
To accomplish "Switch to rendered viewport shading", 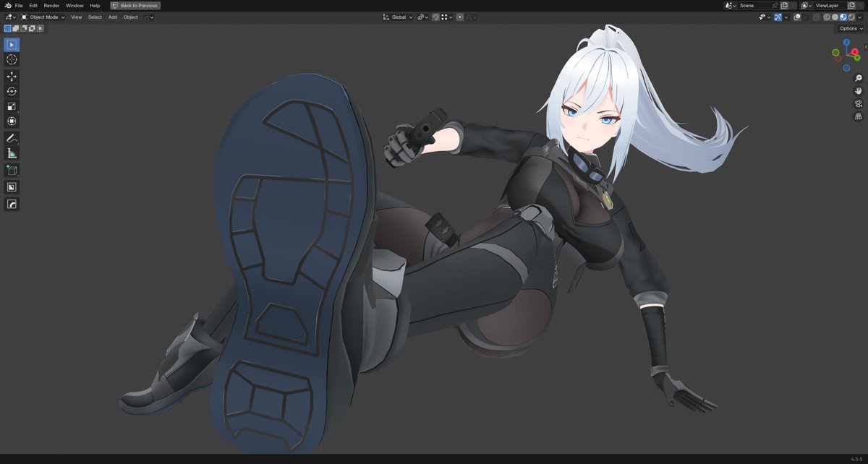I will click(851, 17).
